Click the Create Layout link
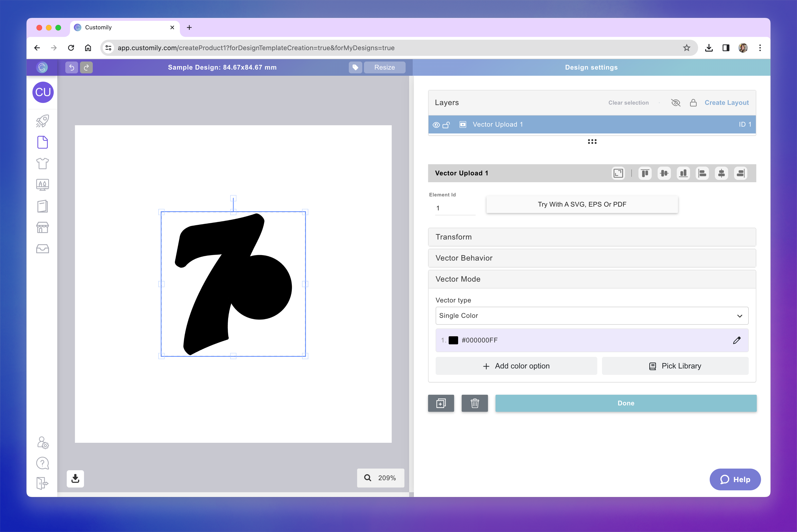Viewport: 797px width, 532px height. [x=726, y=102]
